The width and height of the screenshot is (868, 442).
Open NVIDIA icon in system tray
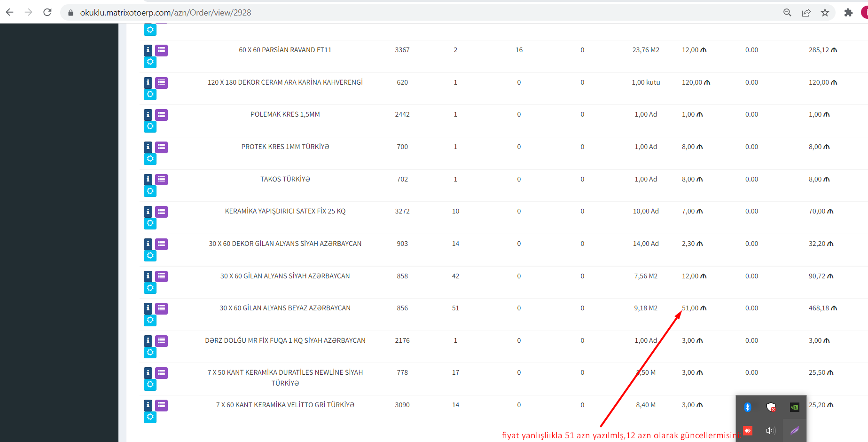tap(794, 407)
